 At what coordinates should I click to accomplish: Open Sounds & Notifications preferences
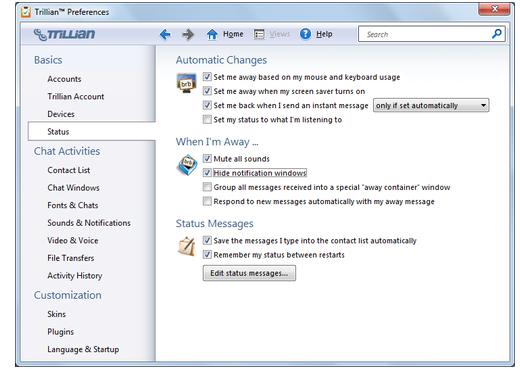(x=89, y=223)
